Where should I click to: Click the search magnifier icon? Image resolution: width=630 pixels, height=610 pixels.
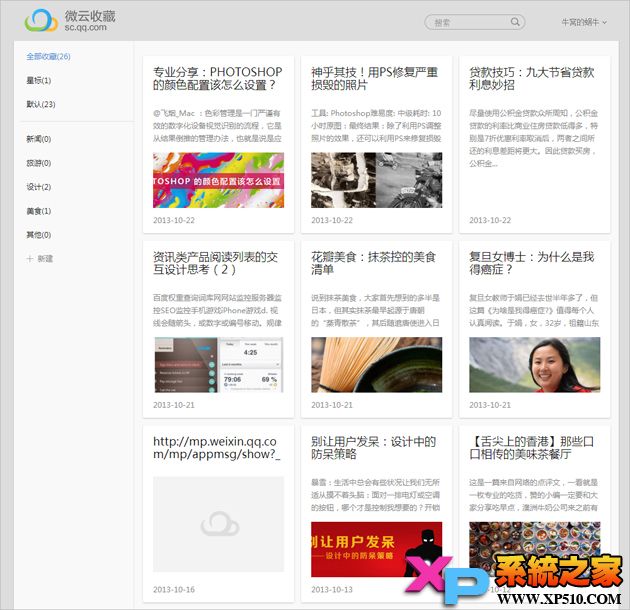point(515,22)
